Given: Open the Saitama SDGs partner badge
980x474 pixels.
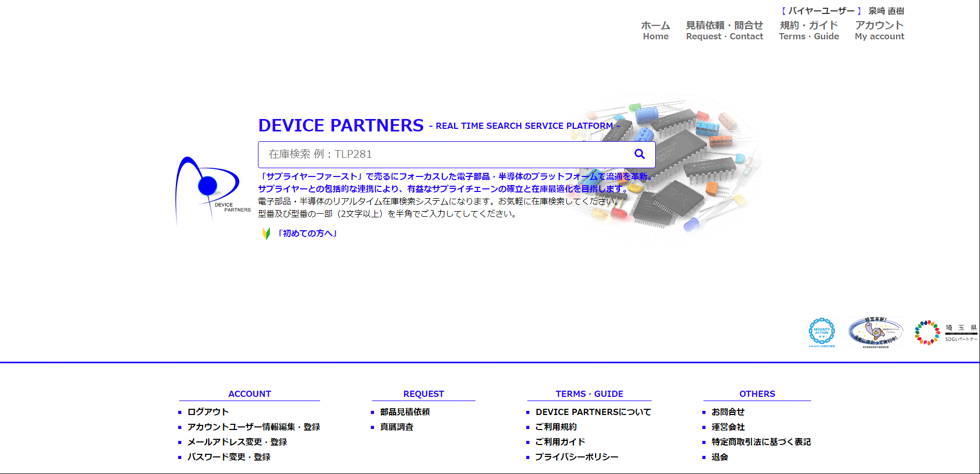Looking at the screenshot, I should coord(946,333).
